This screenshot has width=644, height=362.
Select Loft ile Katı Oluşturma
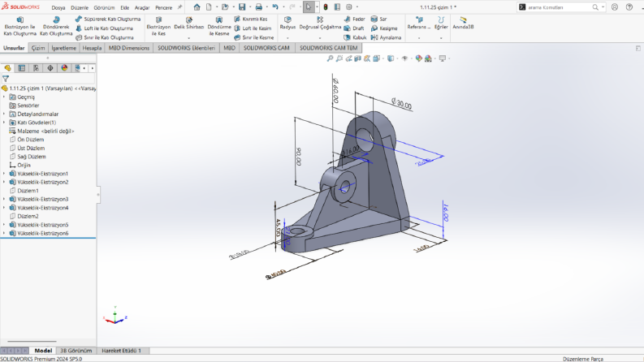click(x=104, y=28)
